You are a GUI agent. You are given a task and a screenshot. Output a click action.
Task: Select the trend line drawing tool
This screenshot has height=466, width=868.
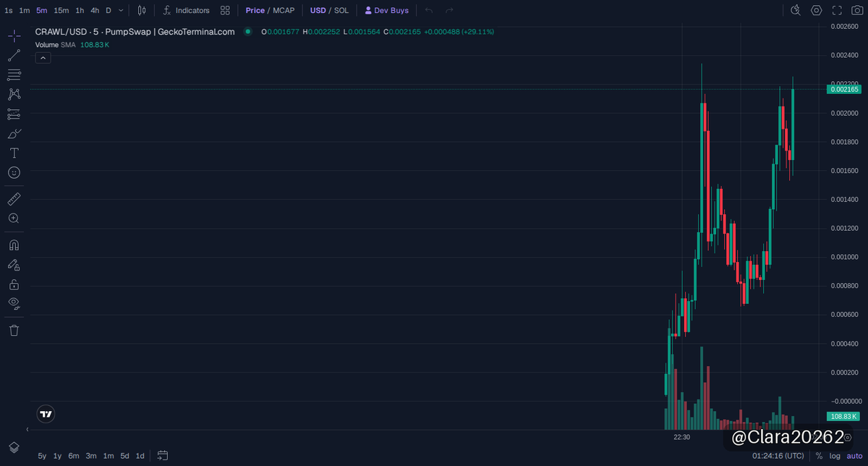(14, 56)
